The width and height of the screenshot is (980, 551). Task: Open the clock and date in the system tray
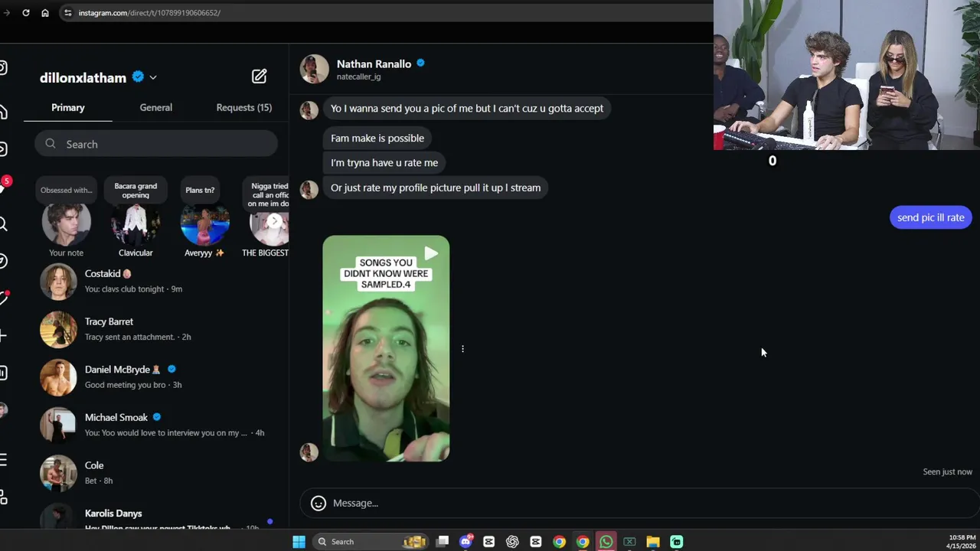pos(962,542)
